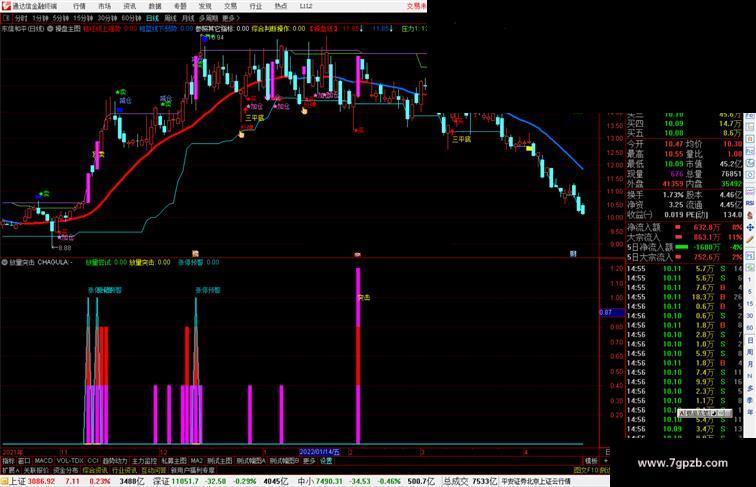Screen dimensions: 756x487
Task: Open the 资讯 menu
Action: tap(129, 6)
